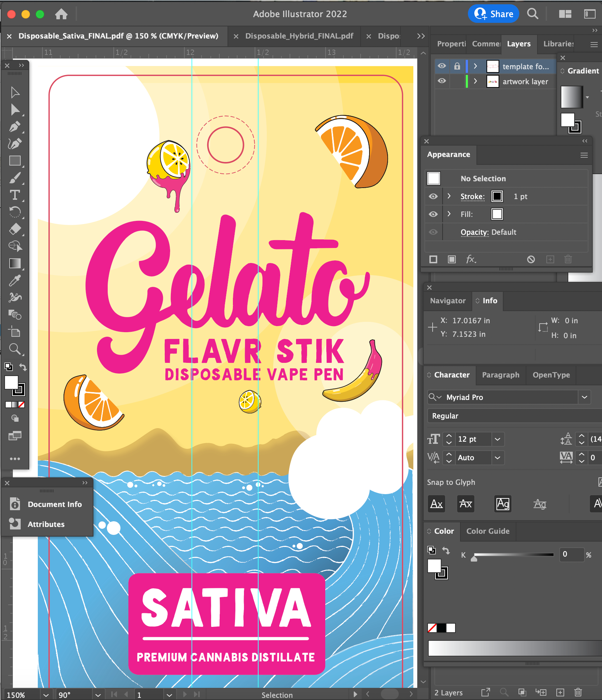This screenshot has height=700, width=602.
Task: Select the Selection (black arrow) tool
Action: (x=15, y=92)
